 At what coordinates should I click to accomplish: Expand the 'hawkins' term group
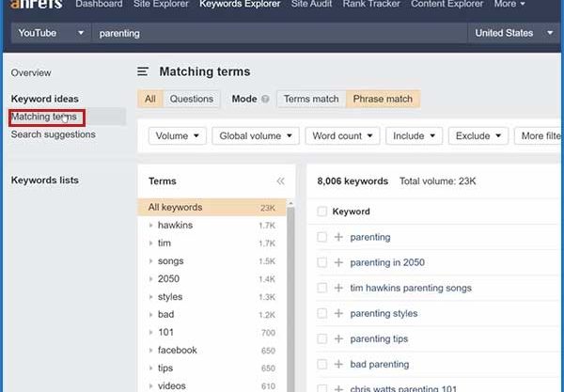(150, 225)
